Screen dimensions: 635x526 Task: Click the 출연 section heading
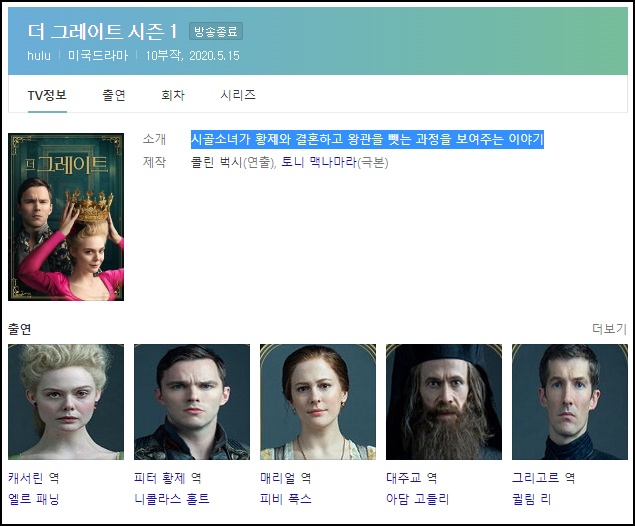20,329
